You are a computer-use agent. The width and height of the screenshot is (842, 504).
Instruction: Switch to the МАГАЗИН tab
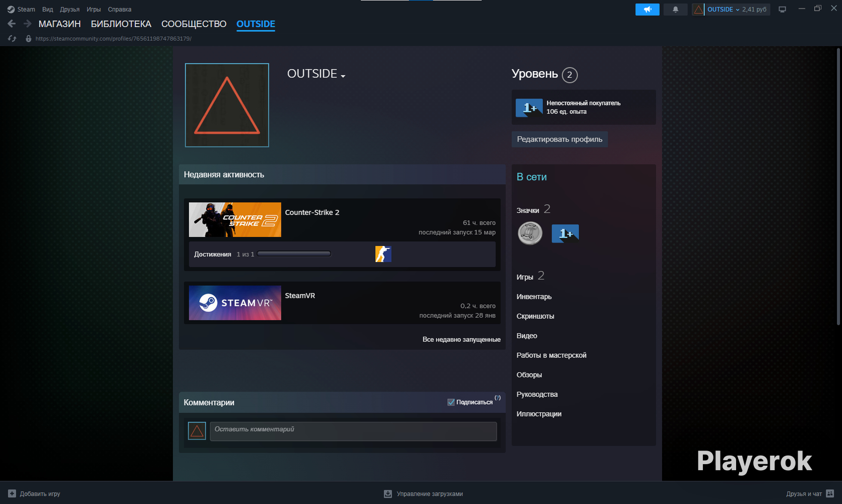pyautogui.click(x=59, y=24)
